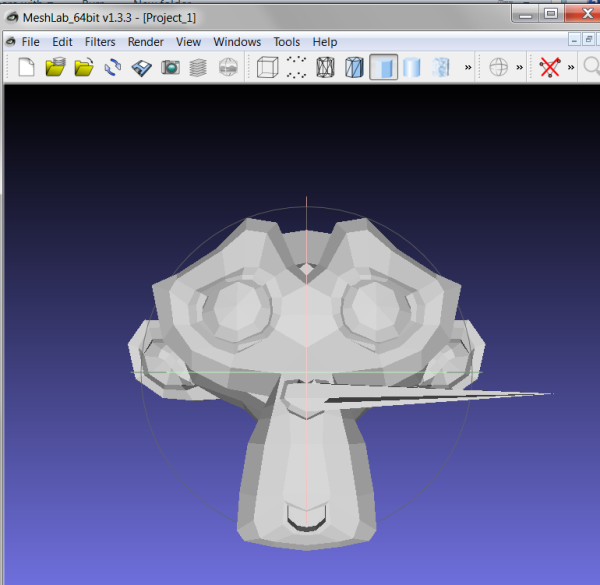
Task: Expand render toolbar overflow after texture icon
Action: (468, 68)
